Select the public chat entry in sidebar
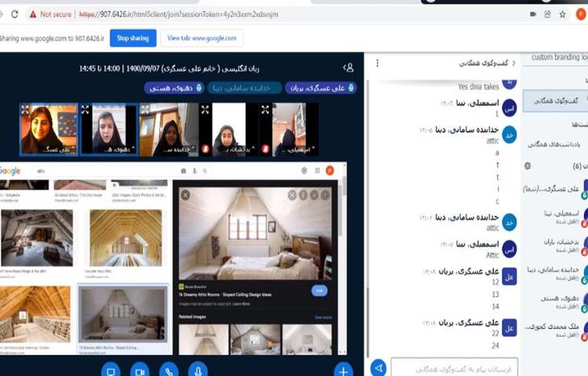 point(556,101)
